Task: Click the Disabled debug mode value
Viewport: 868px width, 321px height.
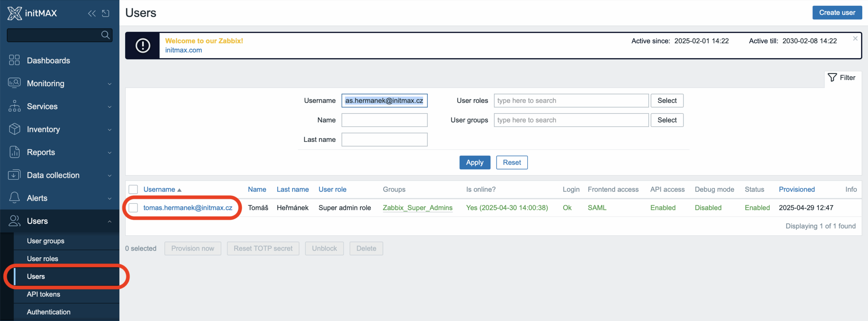Action: (x=708, y=208)
